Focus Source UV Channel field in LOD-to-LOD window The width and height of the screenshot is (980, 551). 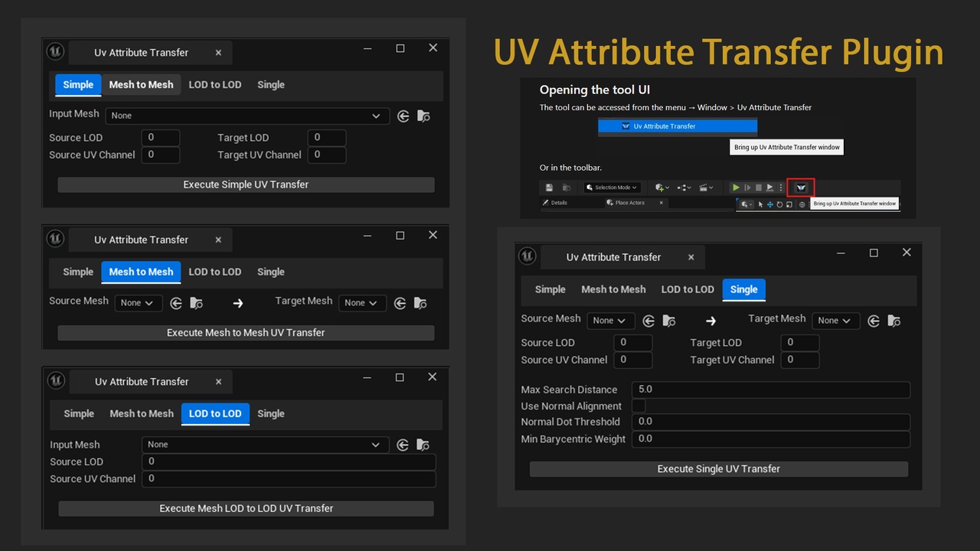289,478
